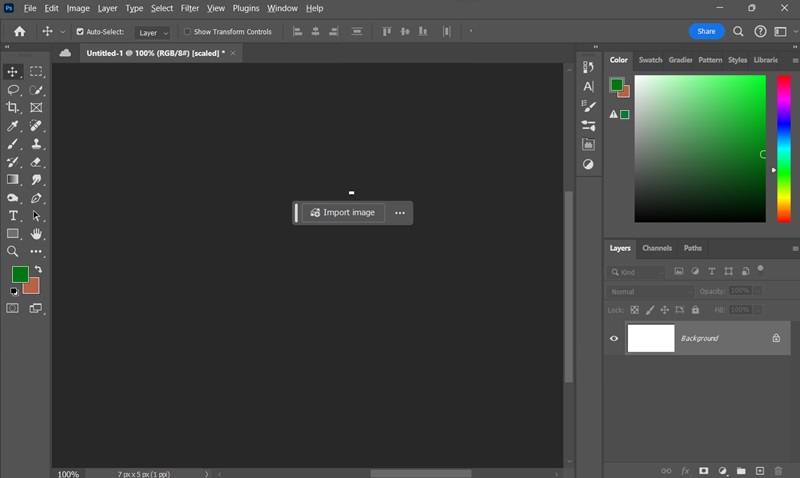Viewport: 800px width, 478px height.
Task: Toggle the Auto-Select checkbox
Action: 80,32
